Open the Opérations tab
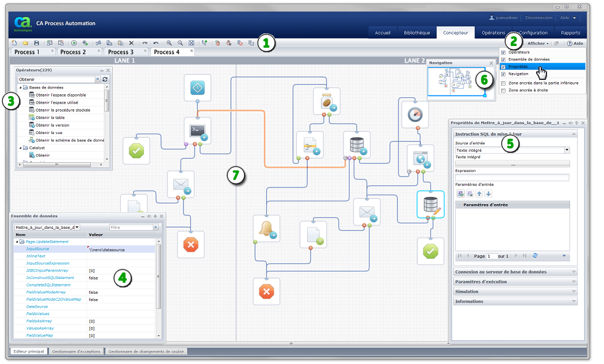This screenshot has height=364, width=604. (494, 33)
